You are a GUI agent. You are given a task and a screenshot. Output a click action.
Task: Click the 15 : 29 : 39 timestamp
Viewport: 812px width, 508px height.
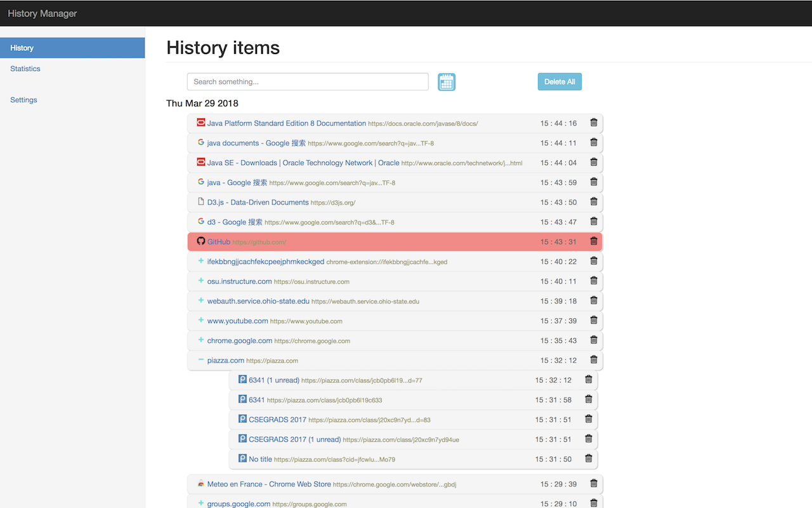(559, 484)
